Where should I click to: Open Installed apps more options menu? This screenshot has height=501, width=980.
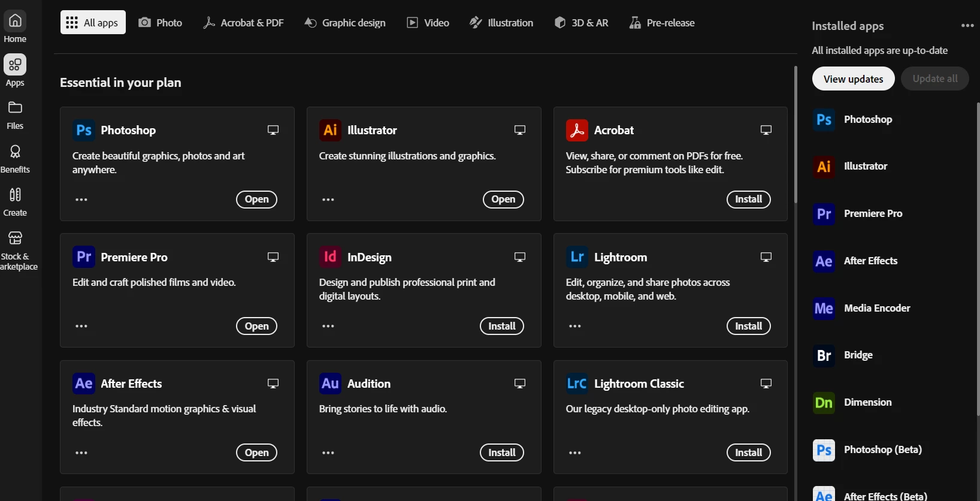coord(967,26)
